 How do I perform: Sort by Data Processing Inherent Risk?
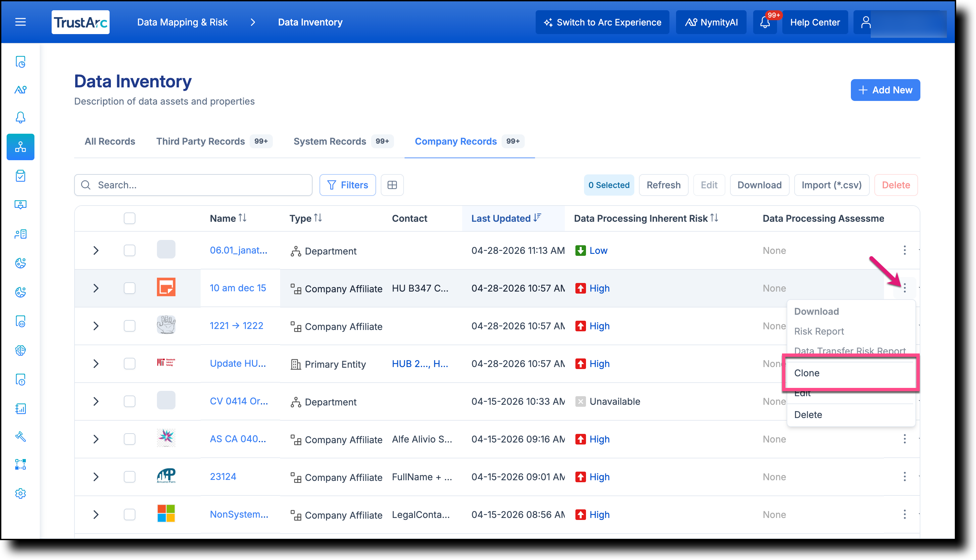click(646, 218)
